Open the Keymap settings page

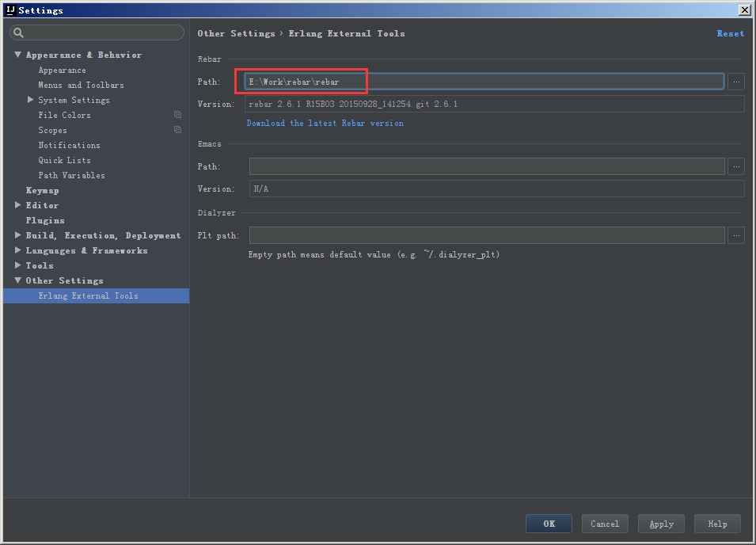pyautogui.click(x=42, y=189)
